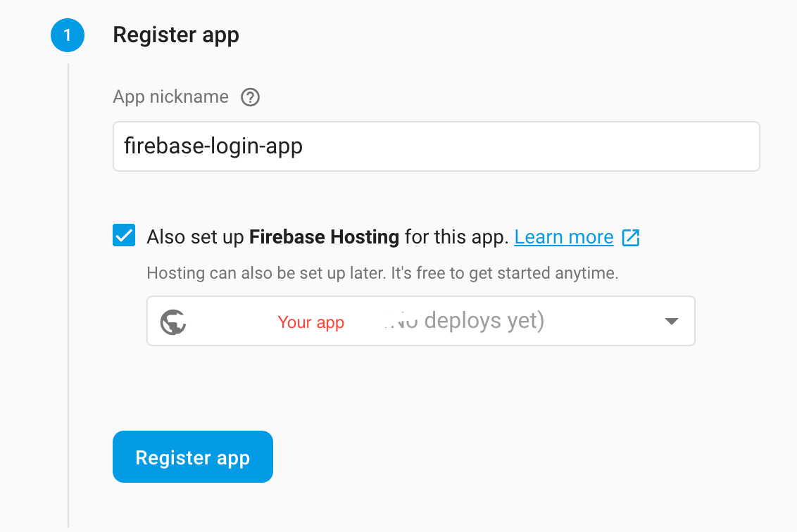
Task: Click the external link icon beside Learn more
Action: pyautogui.click(x=631, y=237)
